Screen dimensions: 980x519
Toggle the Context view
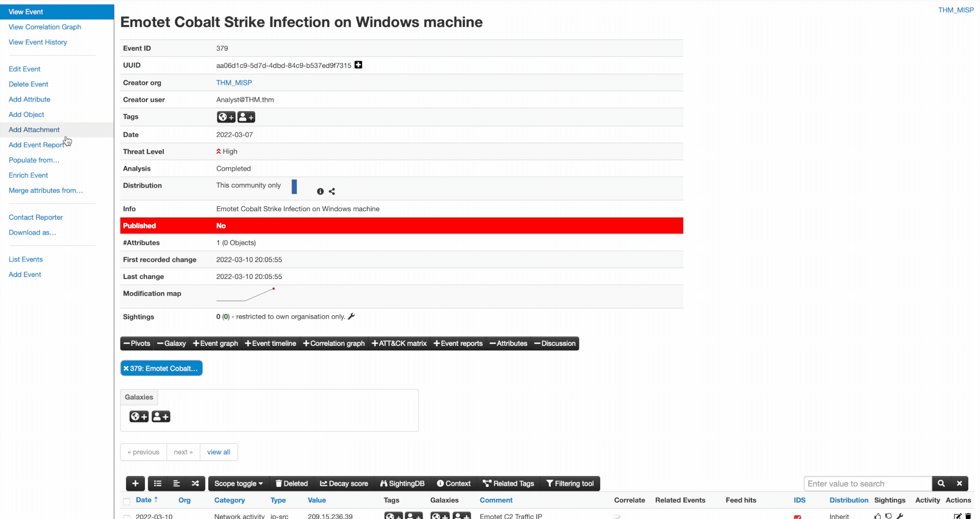pos(454,483)
